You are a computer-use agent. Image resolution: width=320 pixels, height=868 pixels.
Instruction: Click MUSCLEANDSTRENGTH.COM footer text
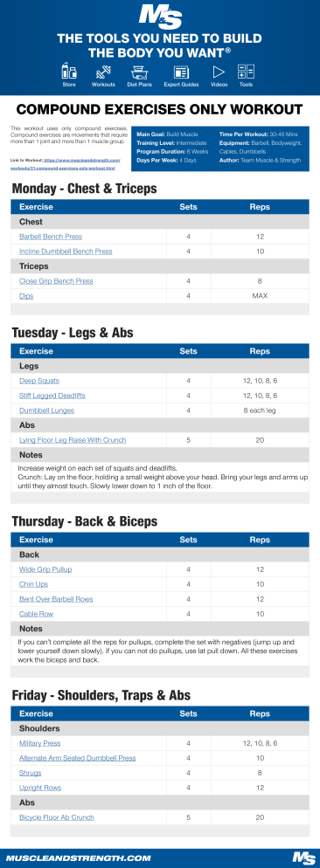coord(78,858)
